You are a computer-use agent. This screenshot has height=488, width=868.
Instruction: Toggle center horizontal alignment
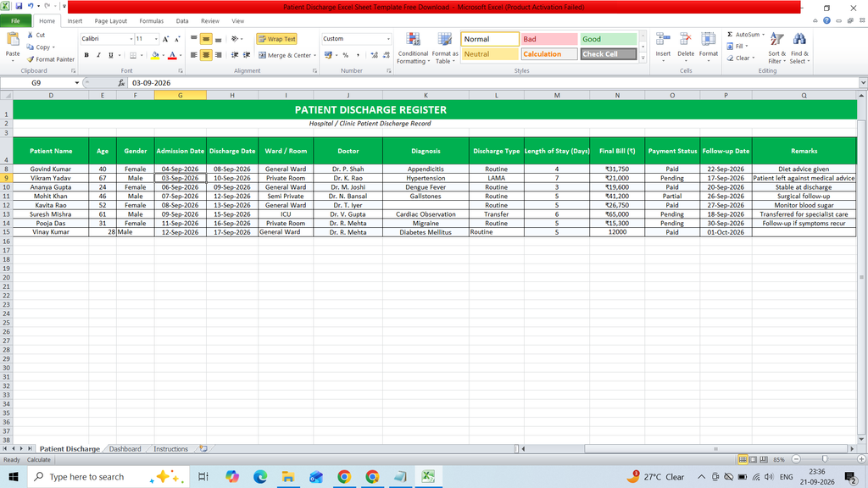[x=206, y=55]
